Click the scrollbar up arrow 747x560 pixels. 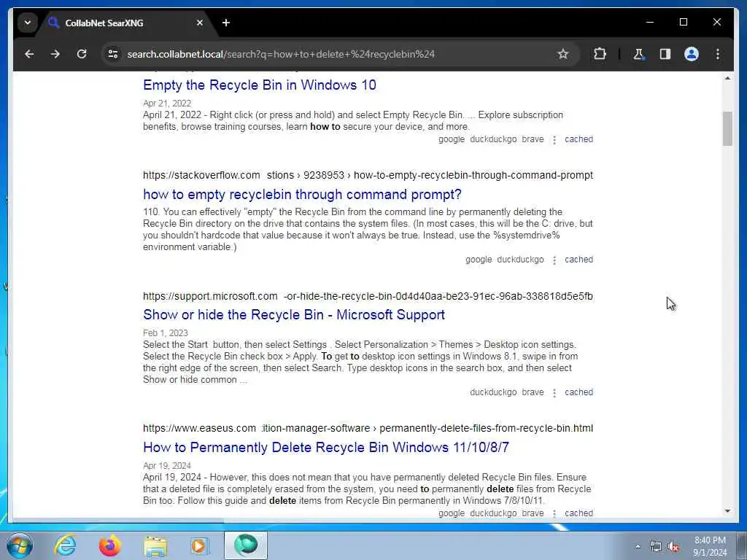tap(727, 78)
